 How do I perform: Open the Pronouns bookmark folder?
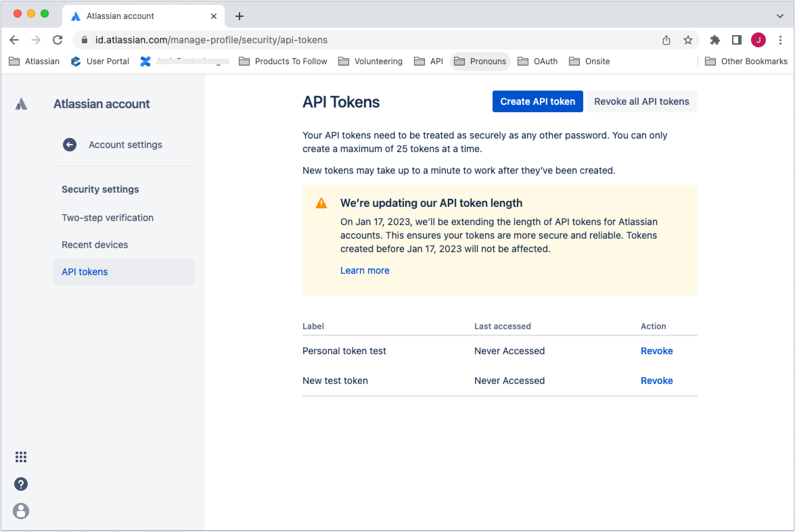point(480,61)
